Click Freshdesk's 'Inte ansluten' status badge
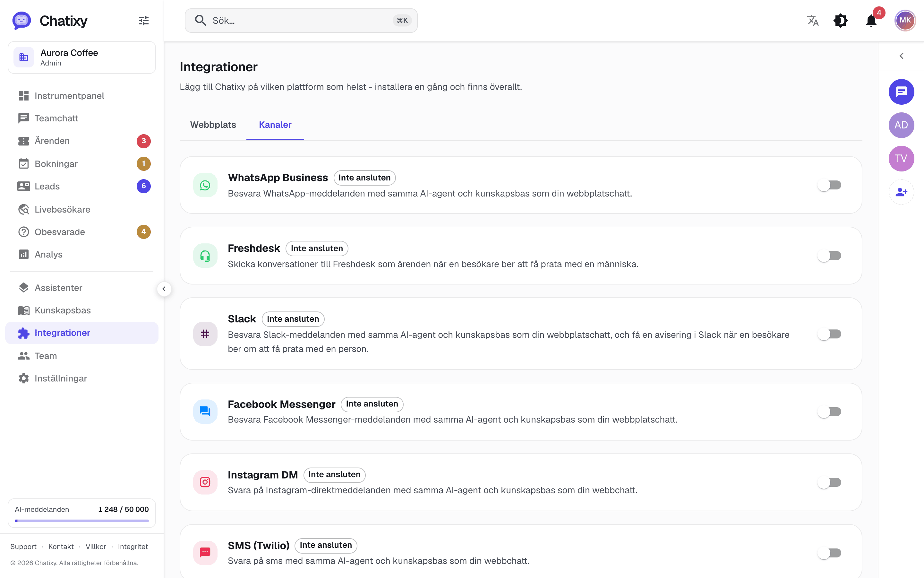924x578 pixels. (x=317, y=249)
